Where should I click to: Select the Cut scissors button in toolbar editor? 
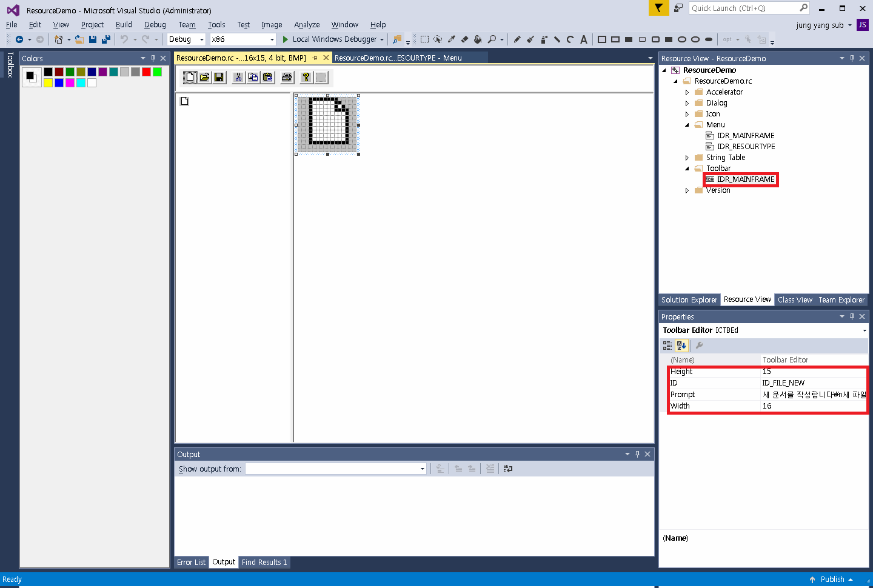click(238, 77)
